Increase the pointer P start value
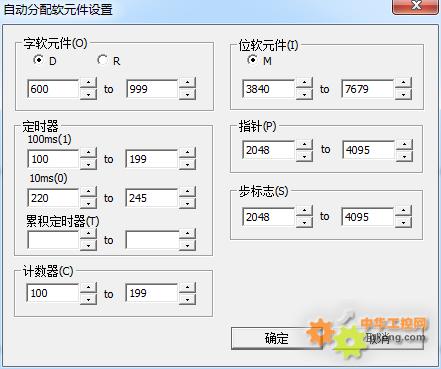441x369 pixels. [304, 144]
